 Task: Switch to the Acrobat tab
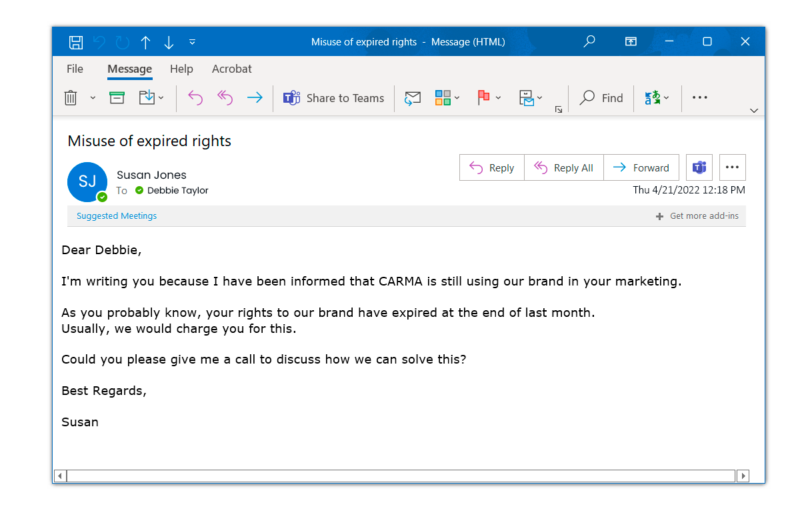tap(231, 69)
